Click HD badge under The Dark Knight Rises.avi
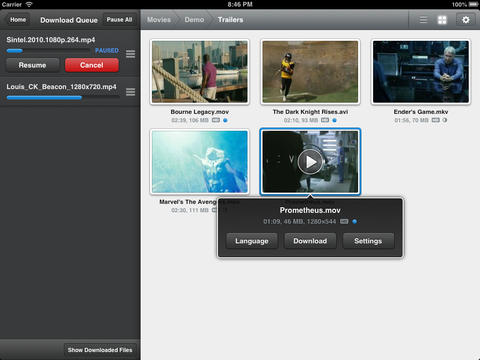480x360 pixels. (x=325, y=120)
